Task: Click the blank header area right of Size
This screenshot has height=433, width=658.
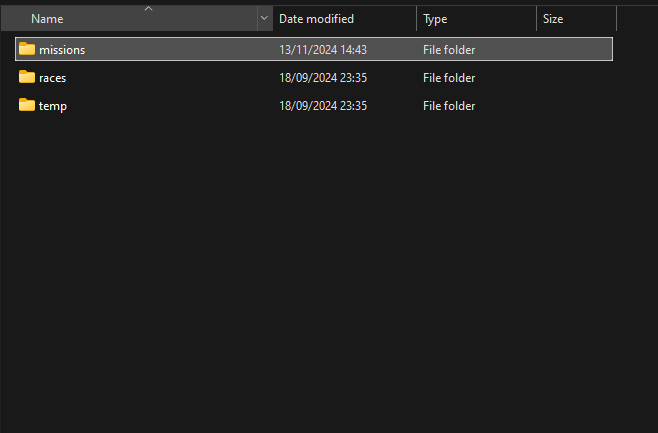Action: (636, 19)
